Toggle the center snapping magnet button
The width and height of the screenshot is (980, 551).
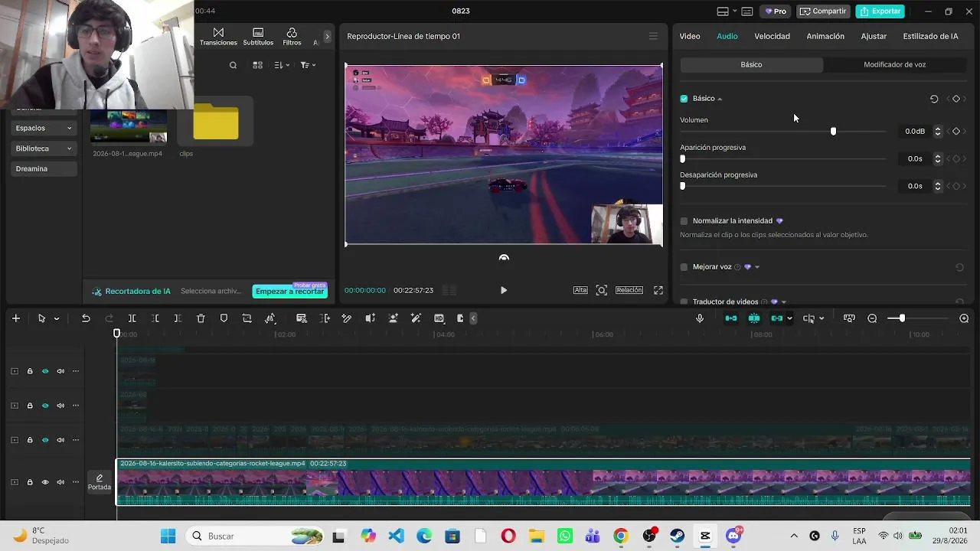pos(754,318)
